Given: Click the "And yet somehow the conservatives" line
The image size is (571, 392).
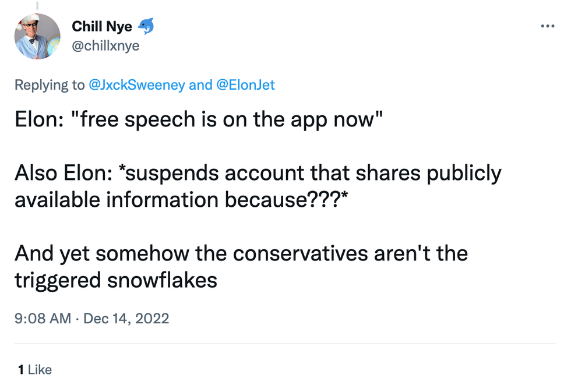Looking at the screenshot, I should coord(241,253).
